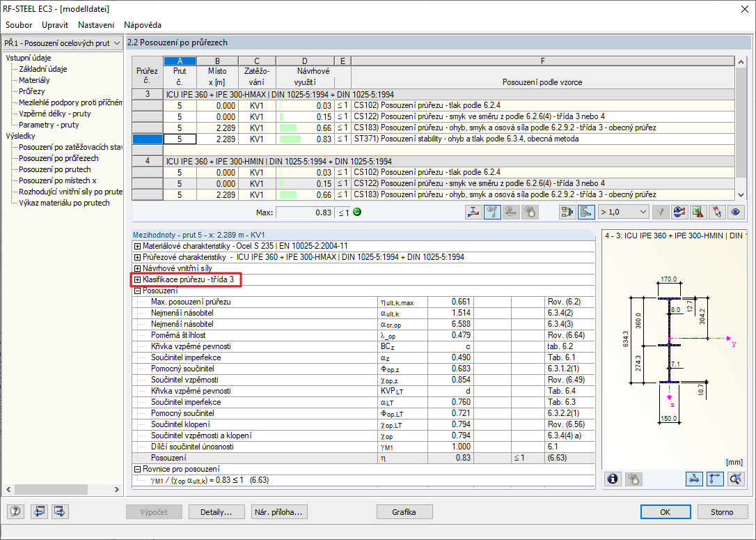Click the green utilization bar for 0.83

coord(290,139)
